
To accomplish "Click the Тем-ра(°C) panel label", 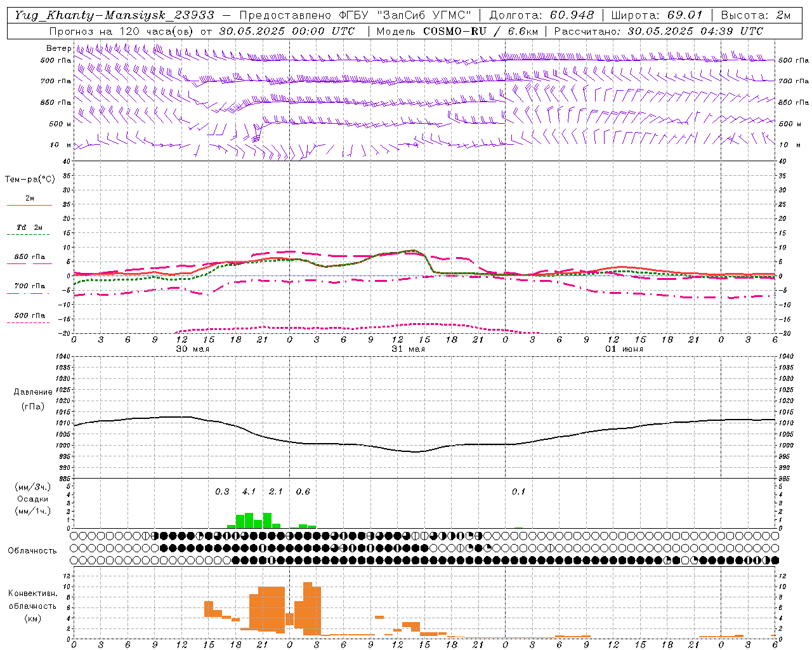I will pos(30,180).
